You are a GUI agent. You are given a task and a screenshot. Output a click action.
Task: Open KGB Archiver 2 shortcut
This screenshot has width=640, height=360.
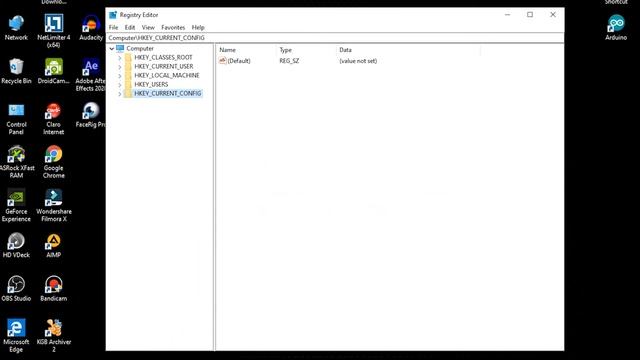[53, 336]
